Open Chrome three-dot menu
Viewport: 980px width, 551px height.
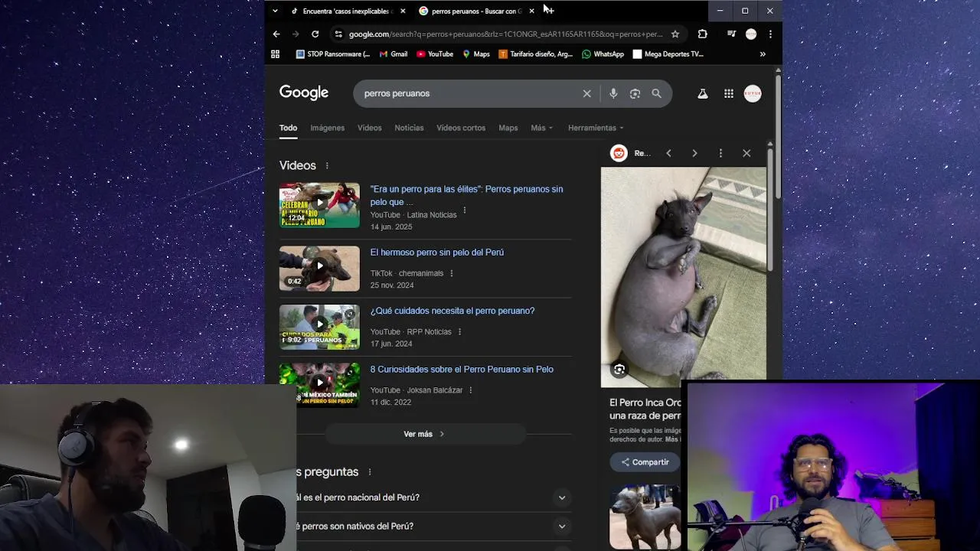(770, 34)
